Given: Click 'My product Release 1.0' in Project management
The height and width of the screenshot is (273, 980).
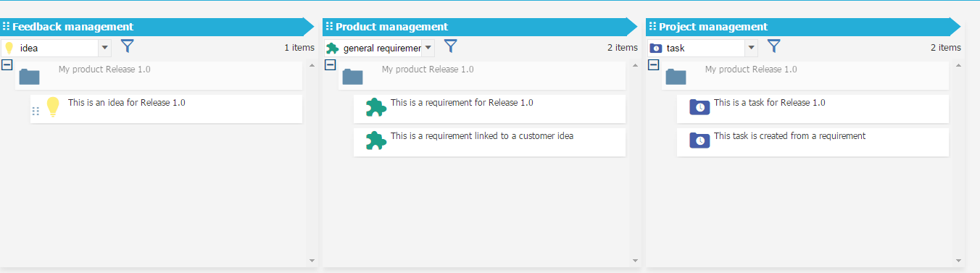Looking at the screenshot, I should click(x=751, y=70).
